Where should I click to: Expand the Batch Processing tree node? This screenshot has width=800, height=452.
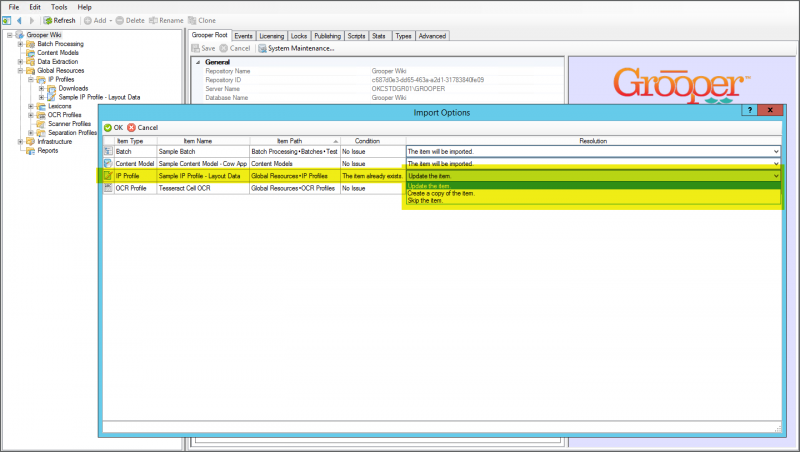coord(20,44)
